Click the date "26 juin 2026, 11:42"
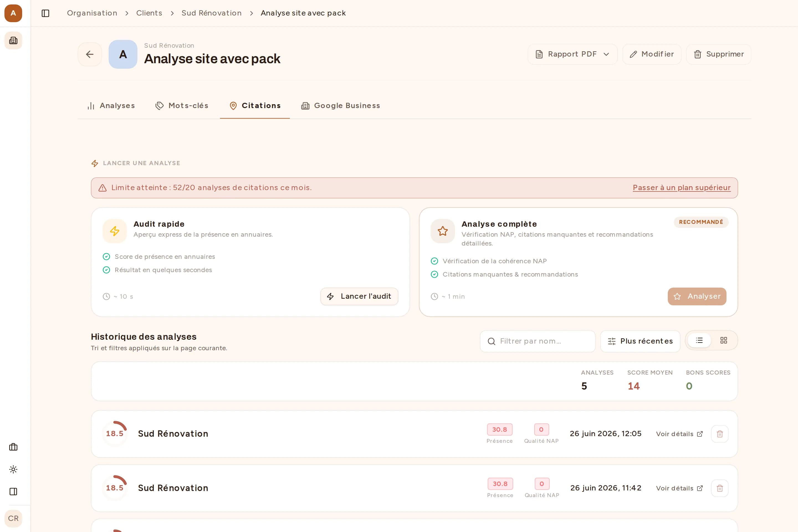798x532 pixels. tap(606, 488)
